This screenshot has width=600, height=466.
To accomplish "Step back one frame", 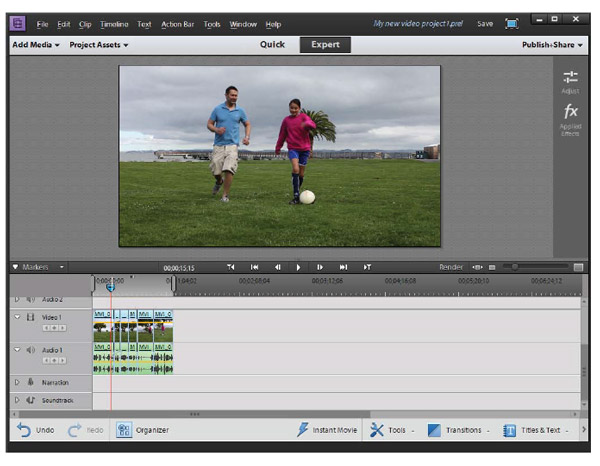I will pyautogui.click(x=278, y=267).
